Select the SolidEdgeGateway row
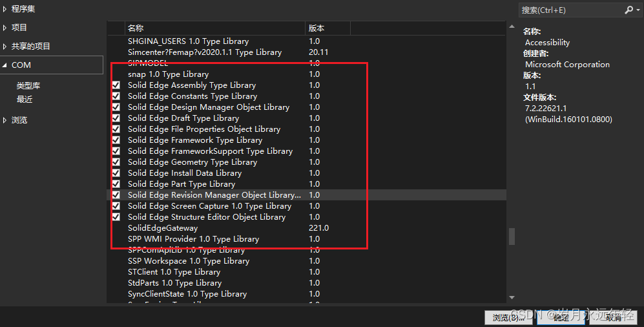The height and width of the screenshot is (327, 644). [x=306, y=228]
